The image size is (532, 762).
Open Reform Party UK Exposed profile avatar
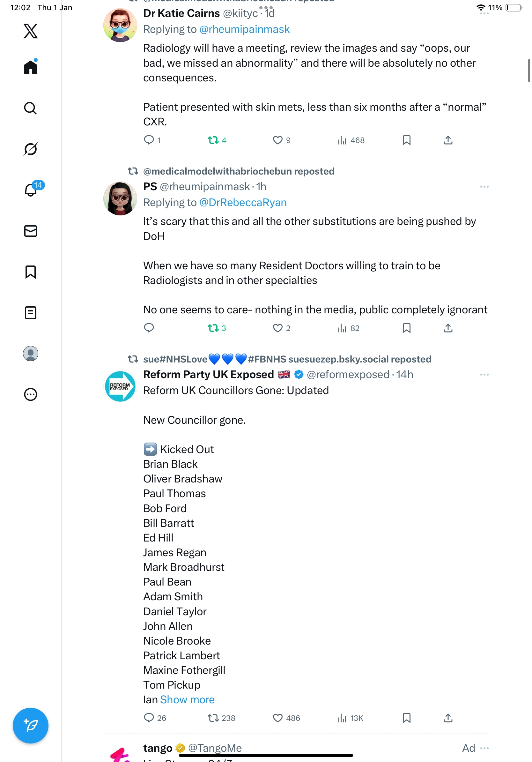120,386
